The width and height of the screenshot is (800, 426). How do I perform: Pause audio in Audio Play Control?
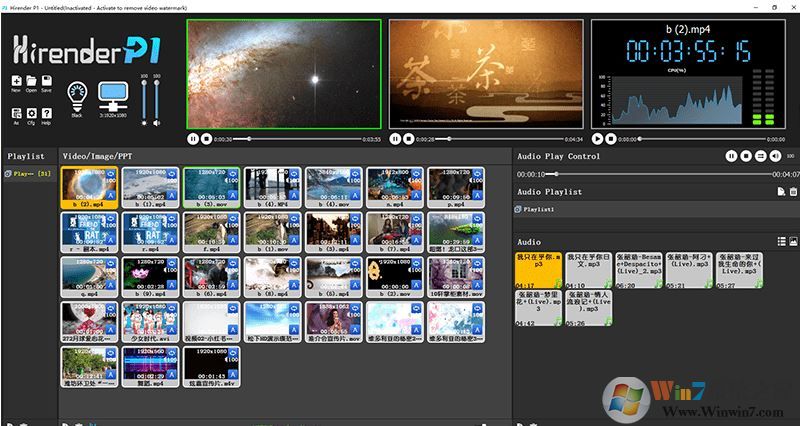pyautogui.click(x=731, y=156)
